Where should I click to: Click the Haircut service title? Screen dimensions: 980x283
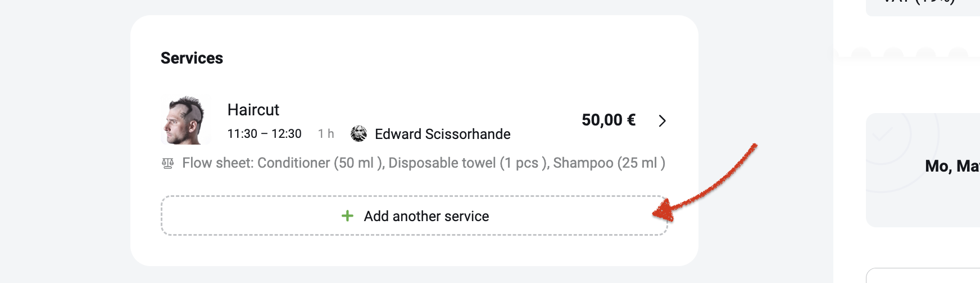tap(253, 110)
